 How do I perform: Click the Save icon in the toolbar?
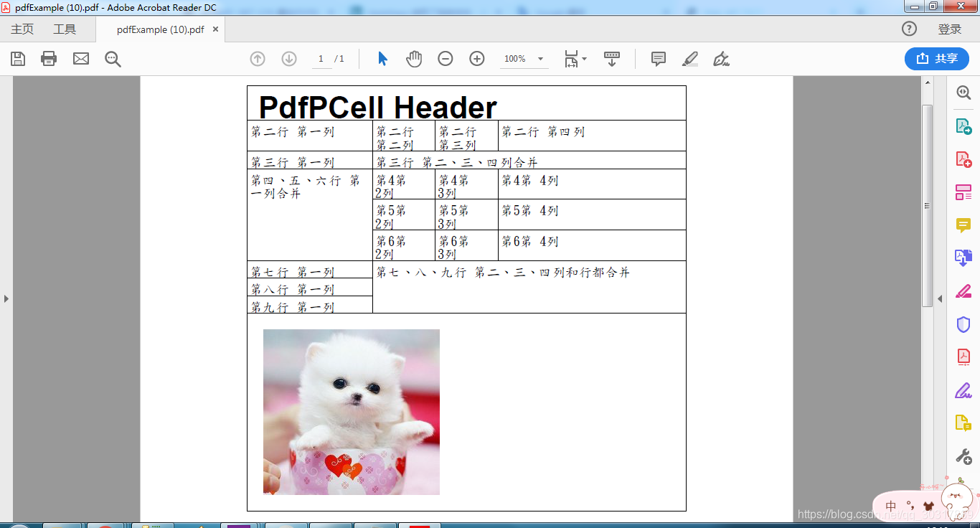(x=17, y=59)
